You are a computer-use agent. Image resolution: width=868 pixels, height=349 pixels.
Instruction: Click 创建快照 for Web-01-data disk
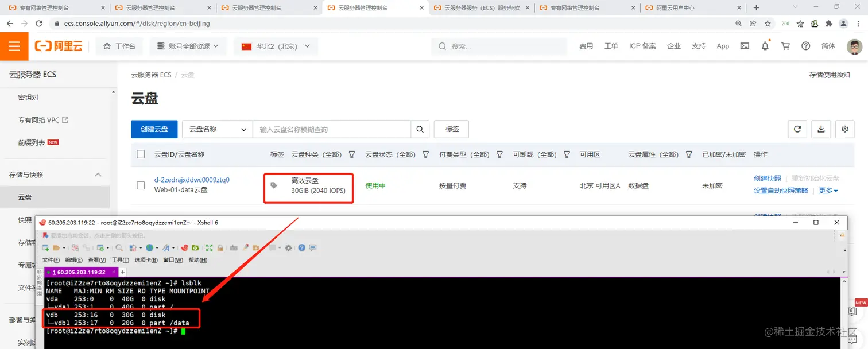(768, 179)
